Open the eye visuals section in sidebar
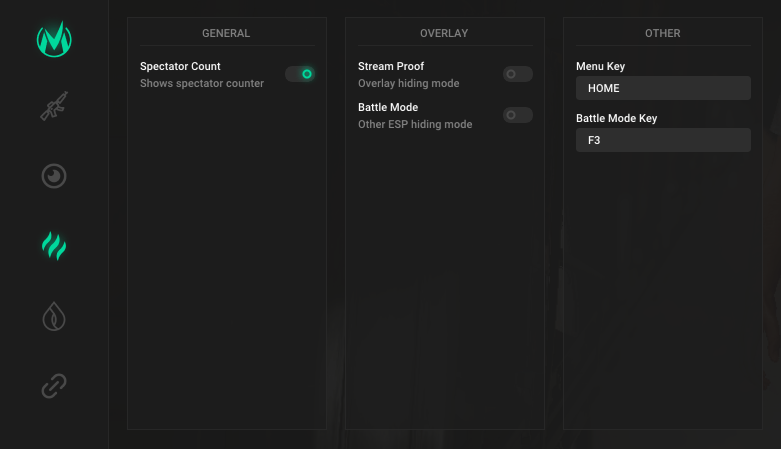The width and height of the screenshot is (781, 449). pyautogui.click(x=54, y=176)
